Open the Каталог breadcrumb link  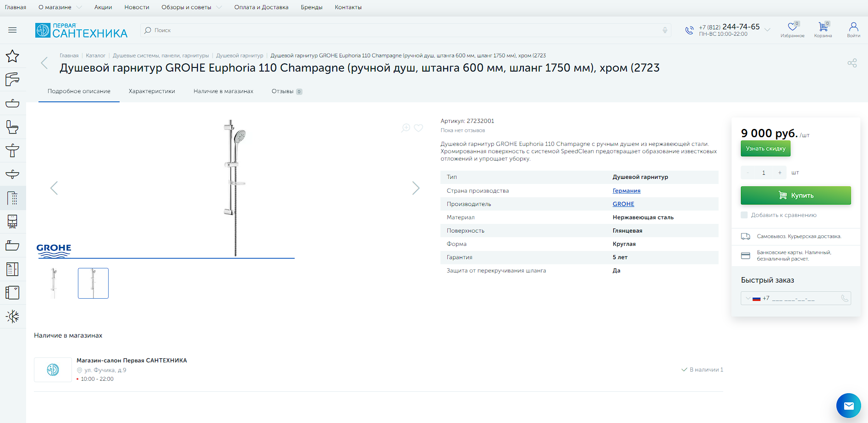pyautogui.click(x=96, y=56)
